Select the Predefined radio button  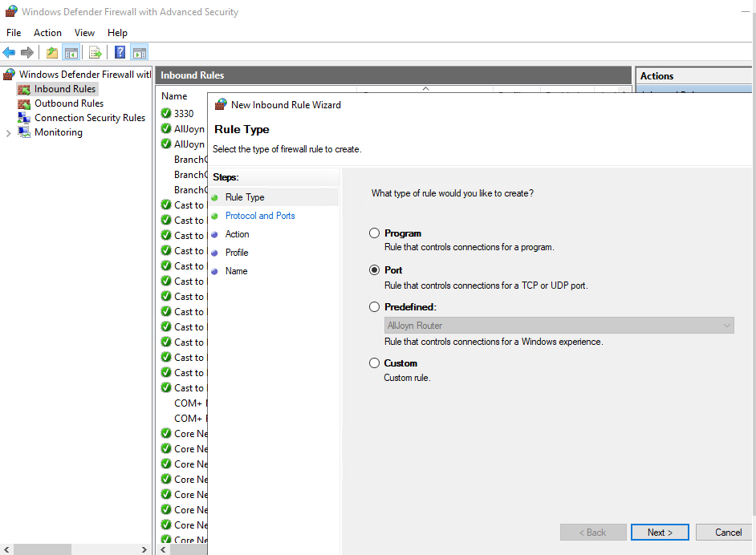374,307
